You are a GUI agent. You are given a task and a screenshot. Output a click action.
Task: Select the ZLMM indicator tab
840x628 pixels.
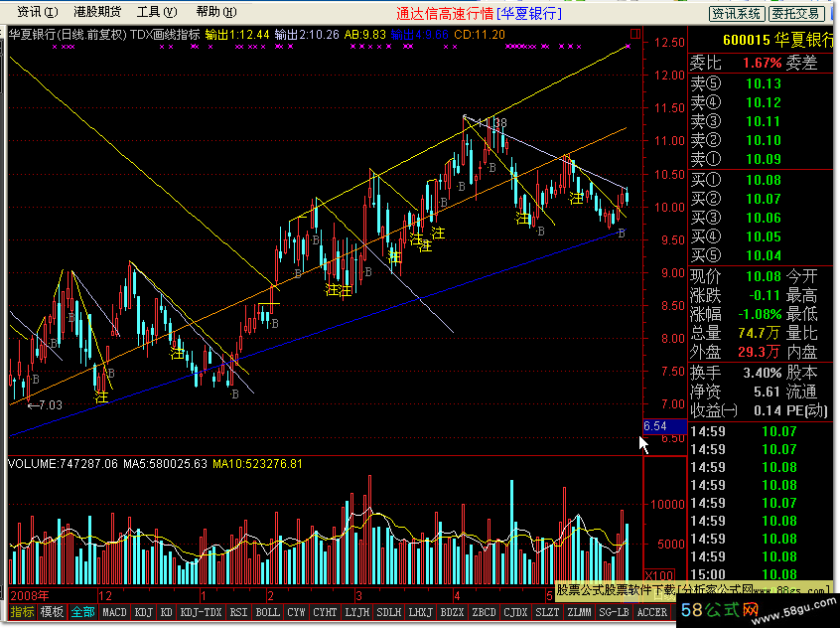point(579,612)
